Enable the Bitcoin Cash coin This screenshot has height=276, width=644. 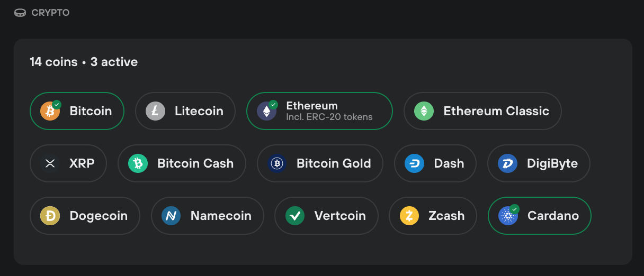pyautogui.click(x=182, y=163)
